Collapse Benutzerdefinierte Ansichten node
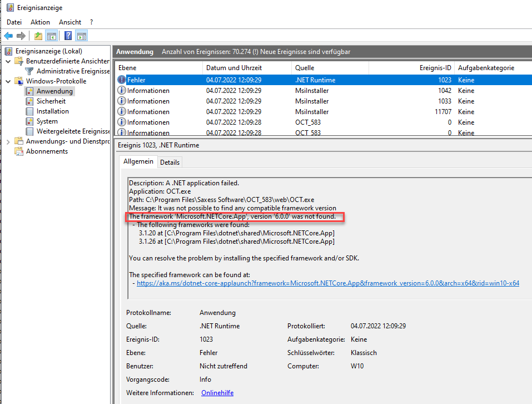 click(x=8, y=61)
